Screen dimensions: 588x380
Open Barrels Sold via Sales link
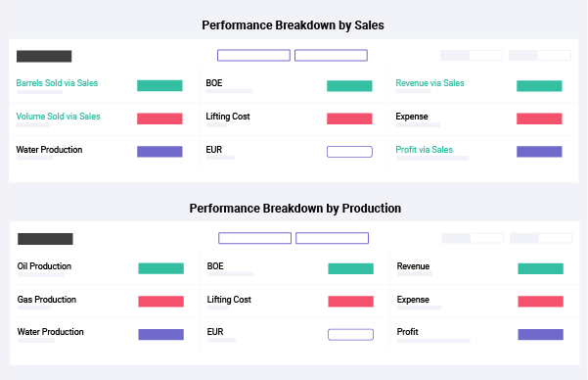click(57, 83)
